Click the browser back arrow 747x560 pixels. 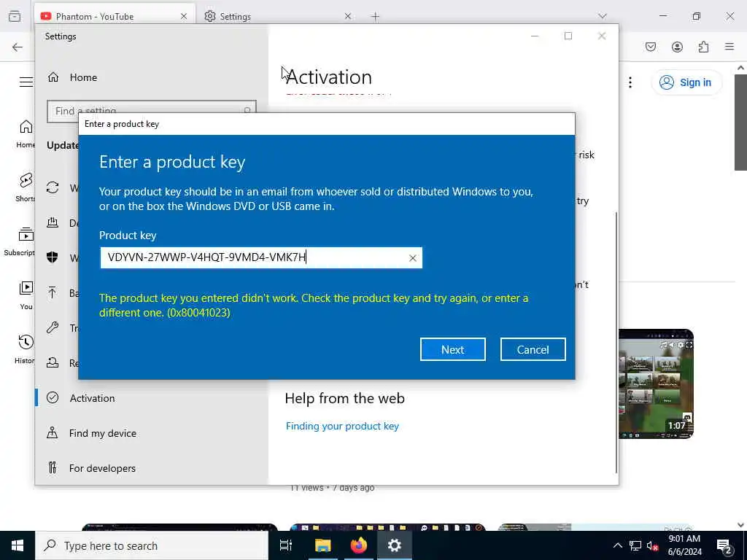click(18, 47)
